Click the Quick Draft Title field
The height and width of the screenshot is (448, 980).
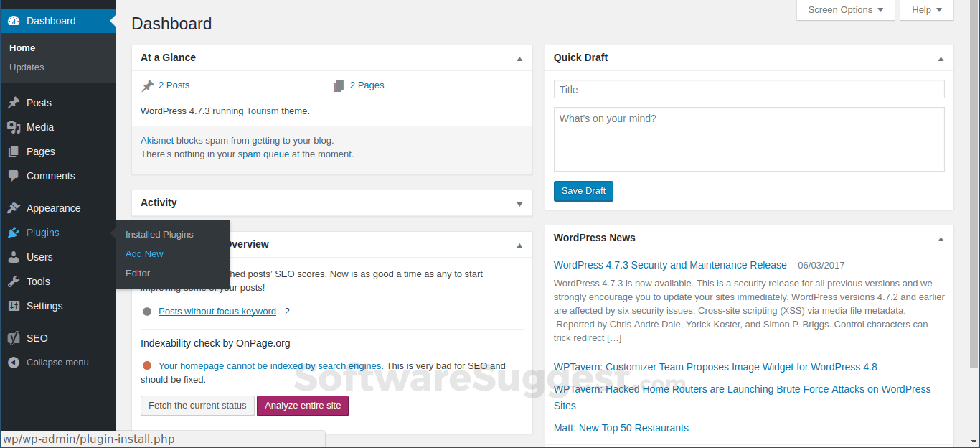click(x=748, y=89)
